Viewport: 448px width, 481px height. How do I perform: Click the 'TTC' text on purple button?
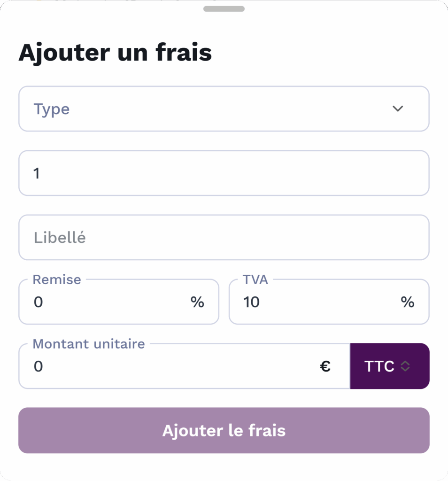[379, 366]
